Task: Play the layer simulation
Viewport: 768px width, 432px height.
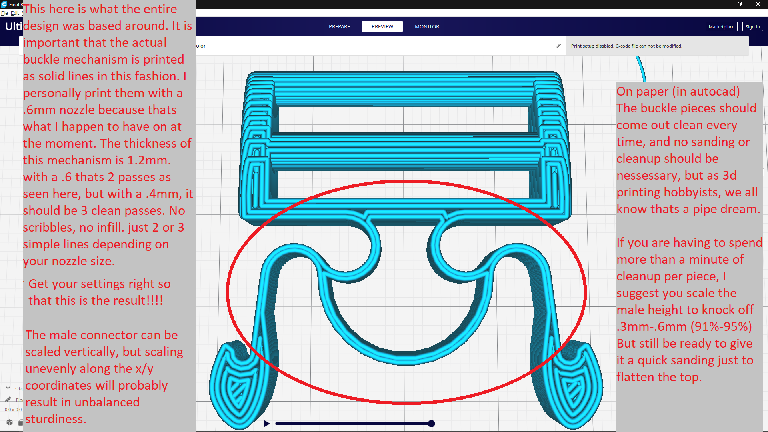Action: 266,423
